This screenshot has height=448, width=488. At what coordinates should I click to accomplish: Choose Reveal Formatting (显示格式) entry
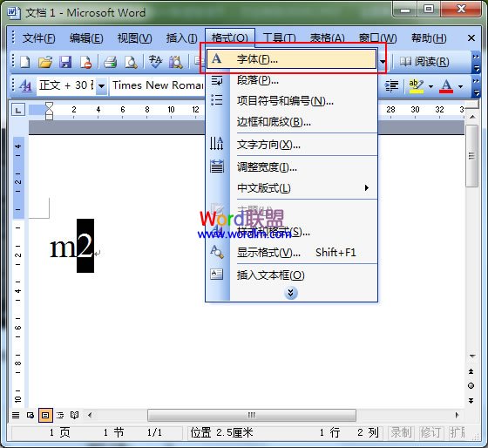point(291,252)
